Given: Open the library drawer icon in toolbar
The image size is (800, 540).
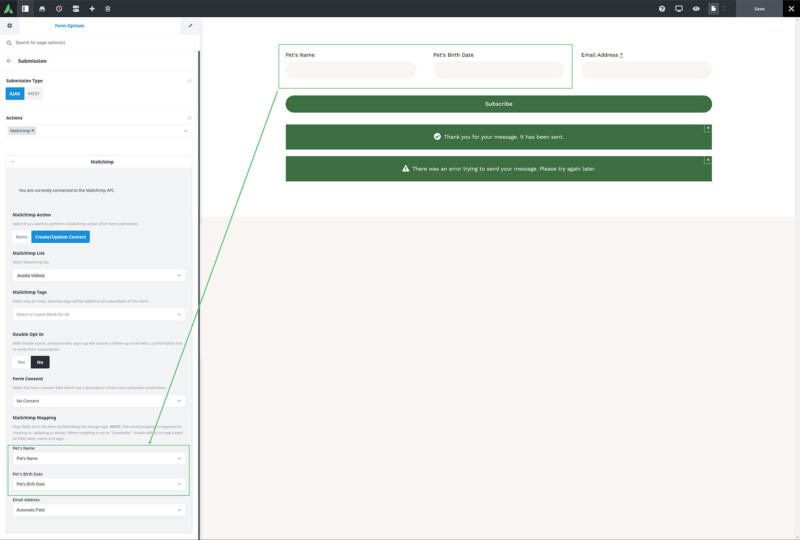Looking at the screenshot, I should click(x=42, y=9).
